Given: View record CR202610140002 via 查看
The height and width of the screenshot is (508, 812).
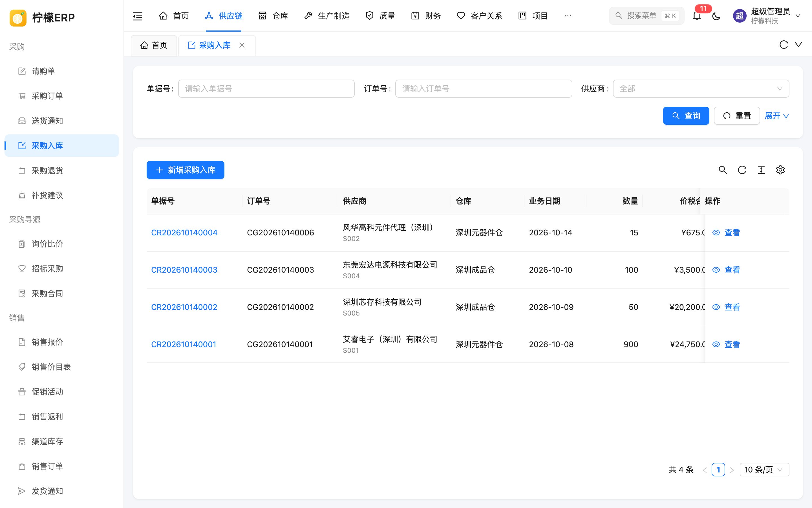Looking at the screenshot, I should point(726,307).
